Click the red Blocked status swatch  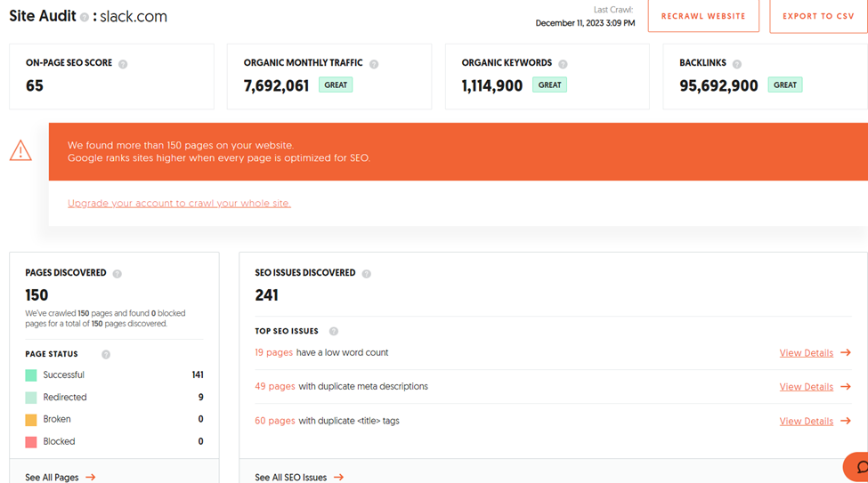(x=31, y=441)
